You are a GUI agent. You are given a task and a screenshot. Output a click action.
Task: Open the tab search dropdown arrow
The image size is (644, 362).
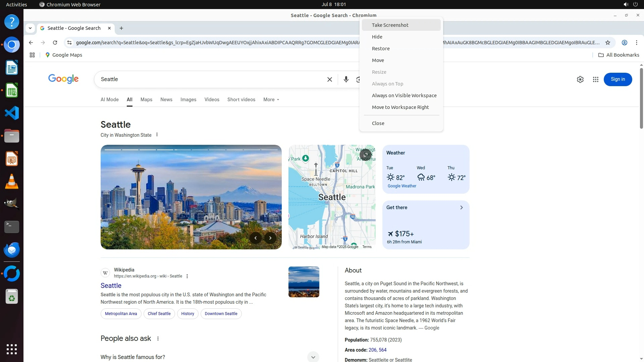tap(30, 28)
